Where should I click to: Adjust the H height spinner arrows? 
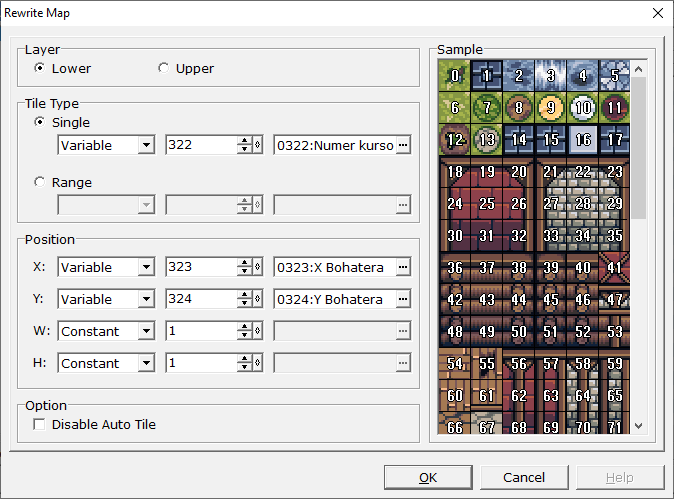(245, 363)
